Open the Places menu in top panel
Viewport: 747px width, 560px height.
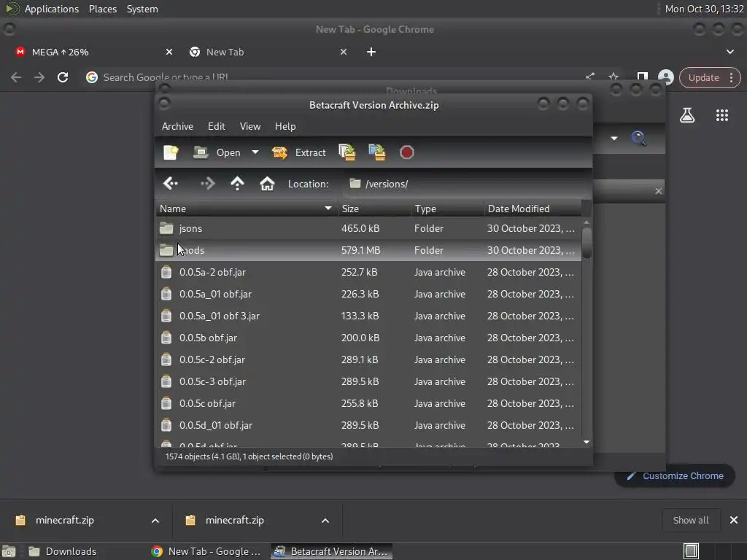pyautogui.click(x=102, y=9)
